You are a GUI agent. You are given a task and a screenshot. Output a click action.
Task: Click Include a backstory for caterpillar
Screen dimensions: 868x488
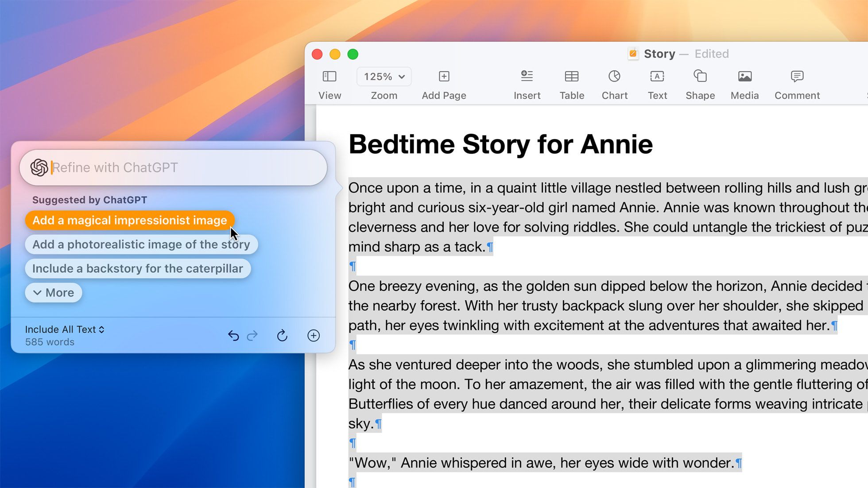(x=138, y=268)
